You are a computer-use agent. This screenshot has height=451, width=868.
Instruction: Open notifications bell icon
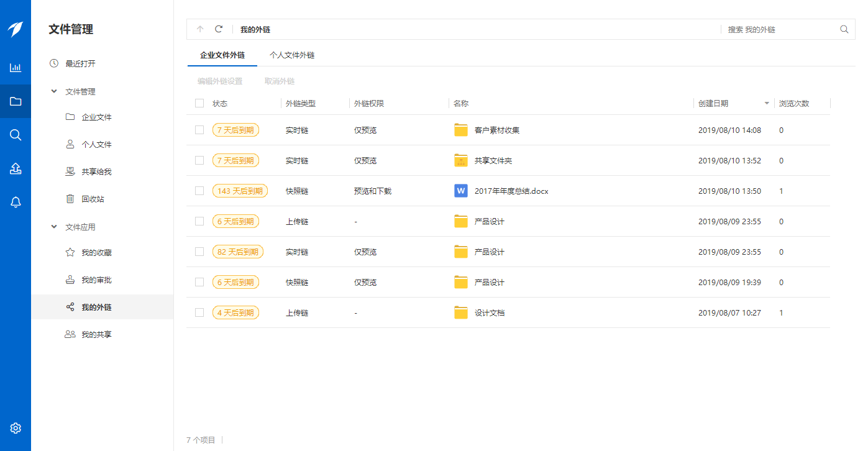coord(16,202)
